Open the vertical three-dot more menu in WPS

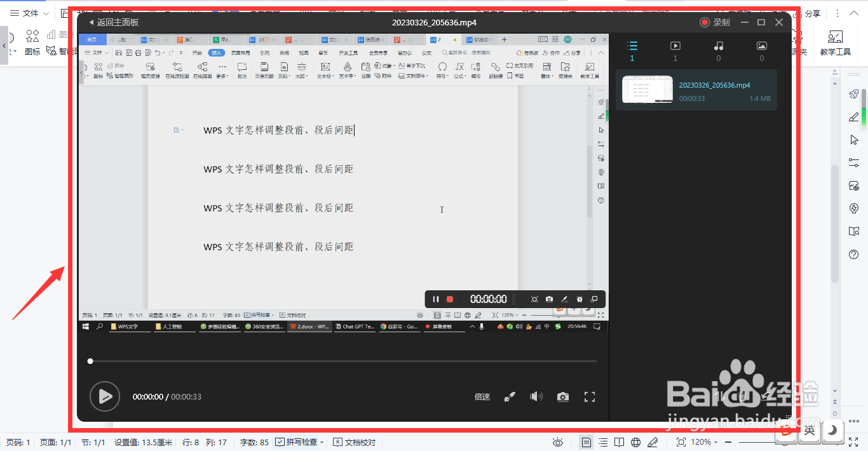(x=837, y=13)
